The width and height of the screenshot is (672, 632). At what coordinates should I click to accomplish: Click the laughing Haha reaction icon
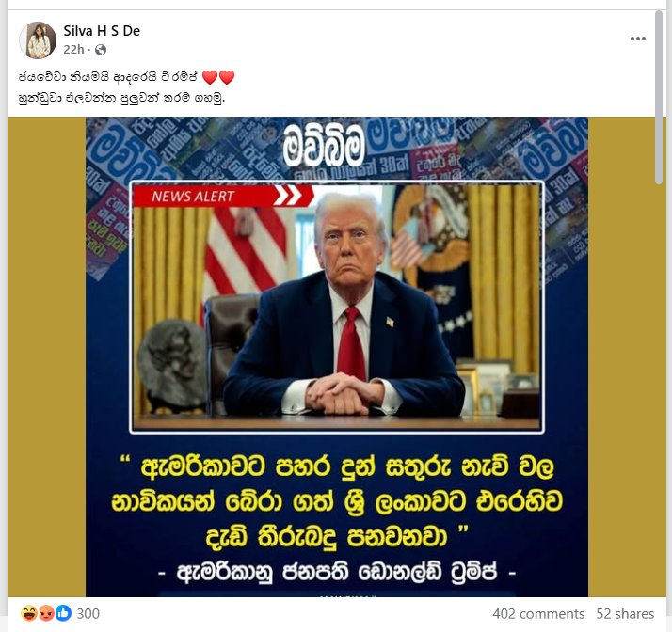pyautogui.click(x=29, y=613)
